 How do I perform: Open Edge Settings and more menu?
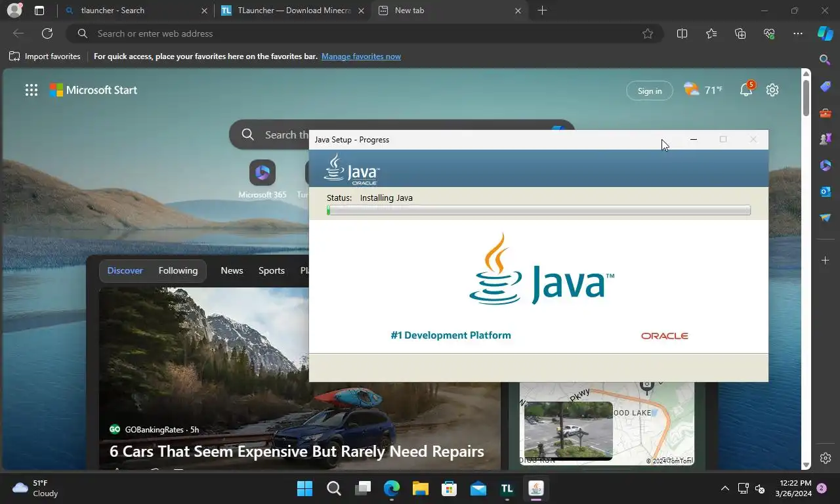click(x=798, y=33)
